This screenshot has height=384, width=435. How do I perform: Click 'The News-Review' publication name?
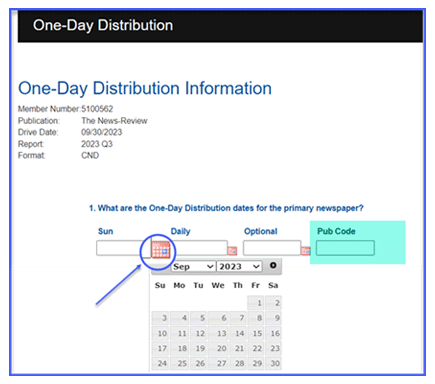(x=114, y=121)
